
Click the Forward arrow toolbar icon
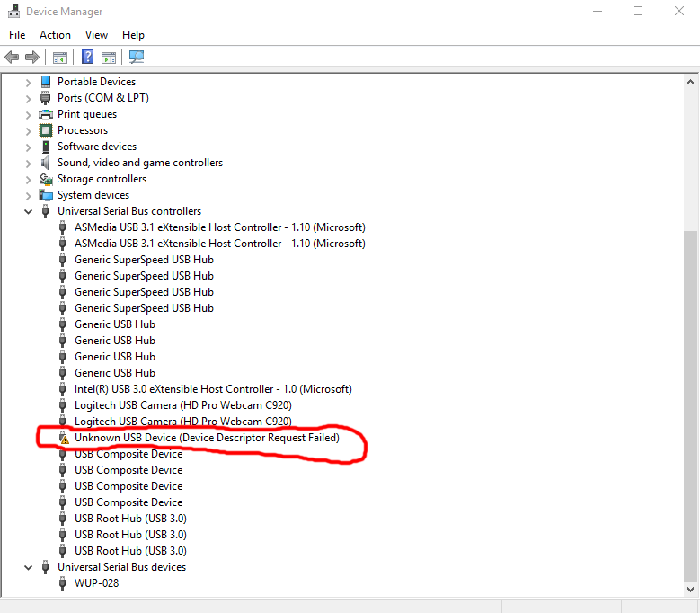tap(32, 58)
